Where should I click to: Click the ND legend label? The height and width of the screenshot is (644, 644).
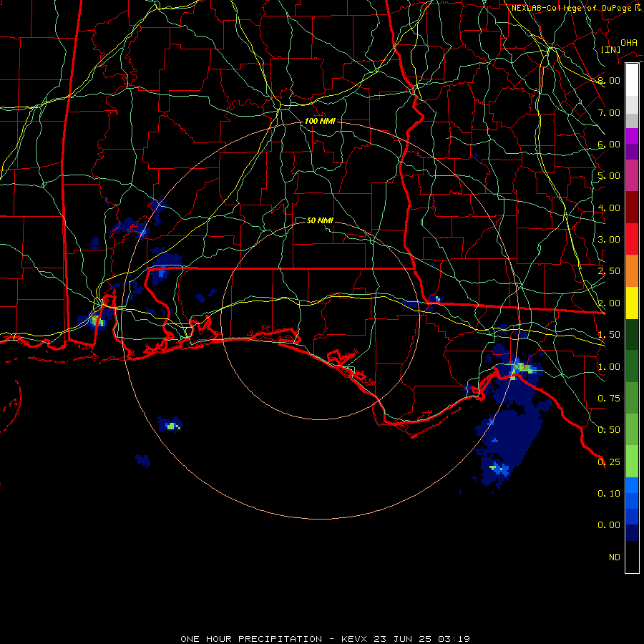615,557
